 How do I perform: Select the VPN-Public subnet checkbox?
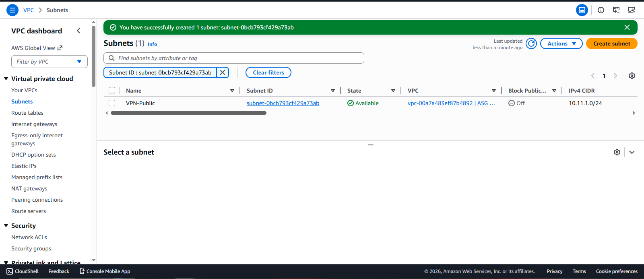coord(112,103)
